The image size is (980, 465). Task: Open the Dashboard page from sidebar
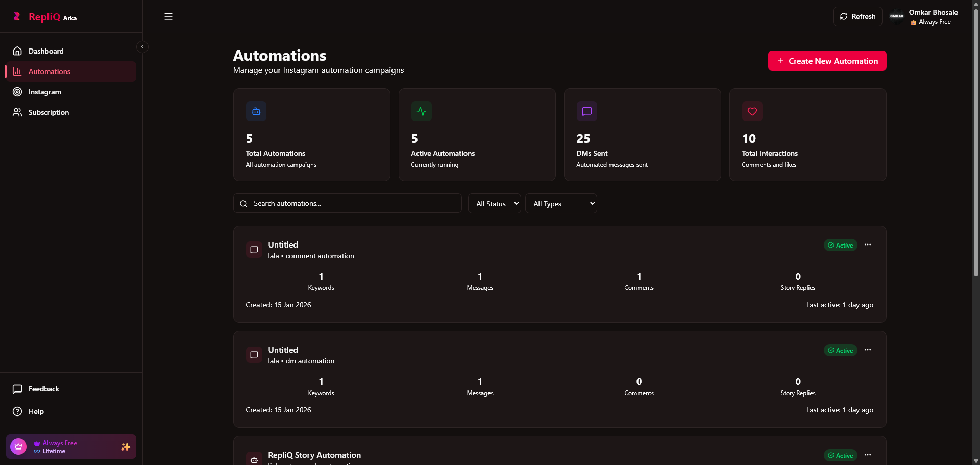point(46,51)
